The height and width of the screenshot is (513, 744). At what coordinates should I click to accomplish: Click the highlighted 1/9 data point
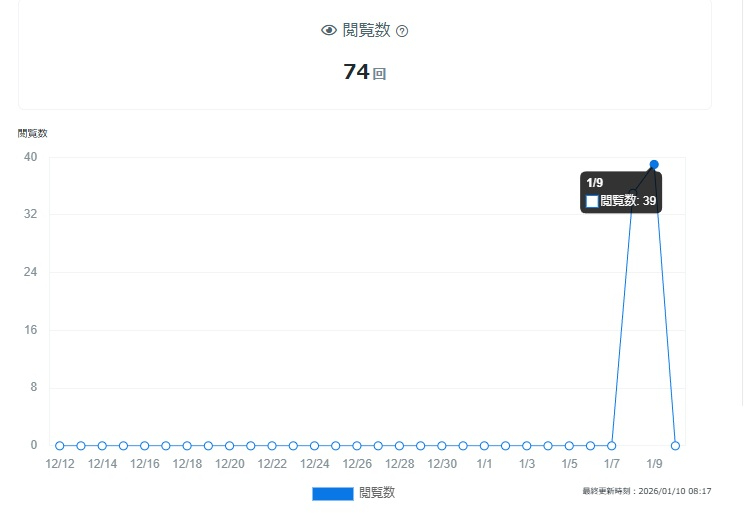tap(654, 164)
